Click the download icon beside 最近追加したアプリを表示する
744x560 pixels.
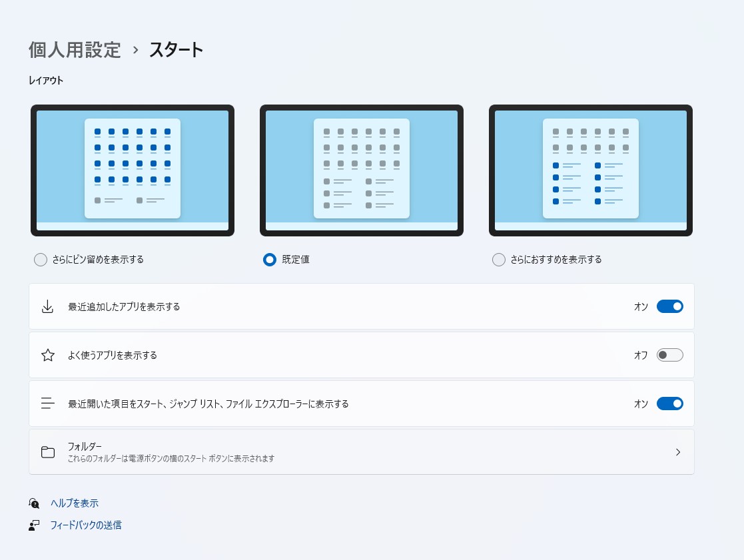point(47,306)
